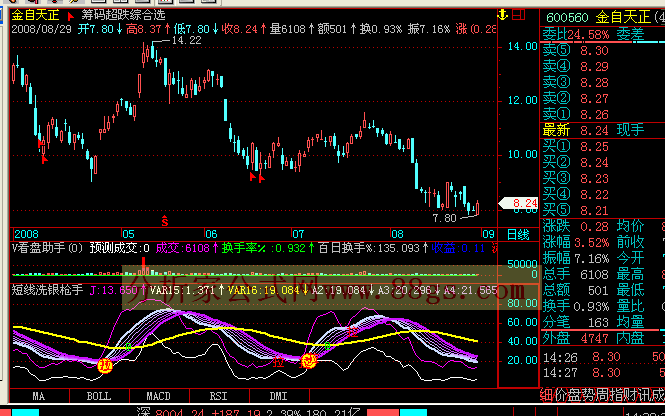Click the 07 month marker on time axis
The image size is (665, 416).
pyautogui.click(x=298, y=234)
